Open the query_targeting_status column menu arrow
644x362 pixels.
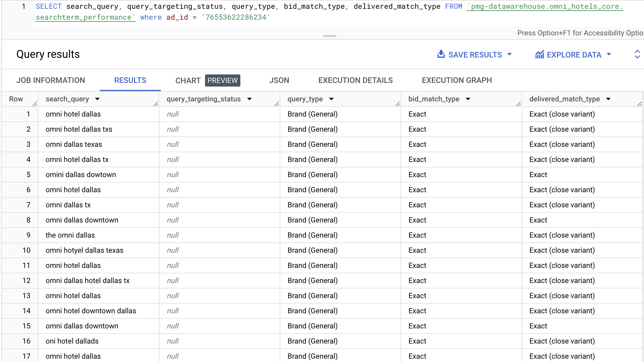[x=249, y=99]
